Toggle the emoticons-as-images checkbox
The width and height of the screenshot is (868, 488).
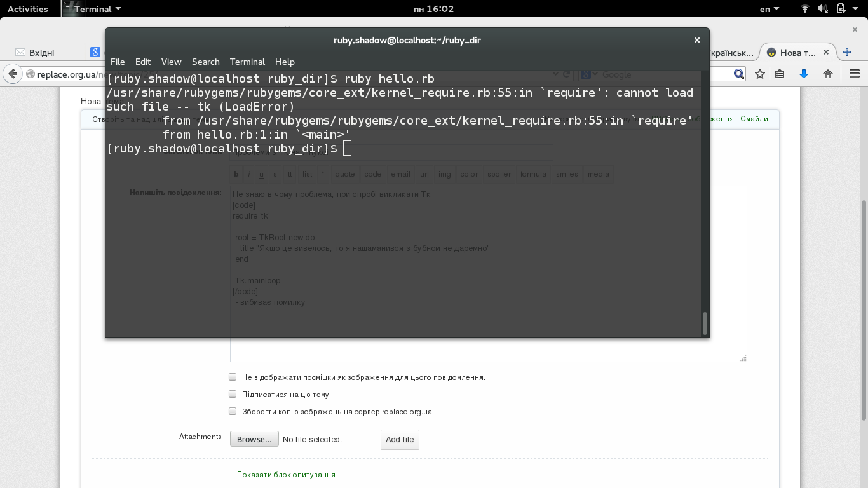click(x=233, y=377)
